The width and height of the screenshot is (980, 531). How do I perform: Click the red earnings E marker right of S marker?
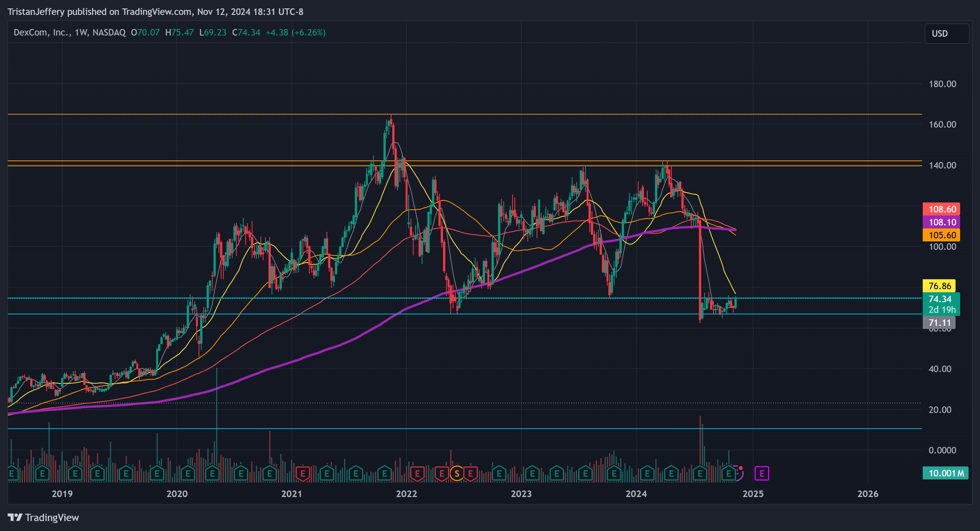[x=471, y=474]
